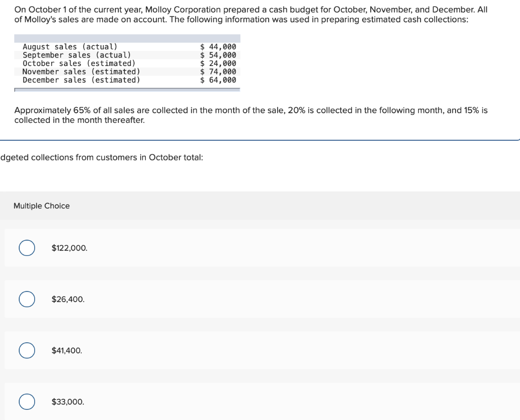Screen dimensions: 520x420
Task: Select the $33,000 radio button
Action: pyautogui.click(x=27, y=402)
